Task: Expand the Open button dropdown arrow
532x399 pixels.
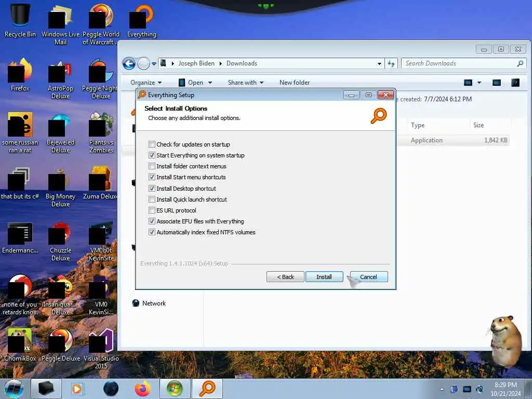Action: (x=210, y=83)
